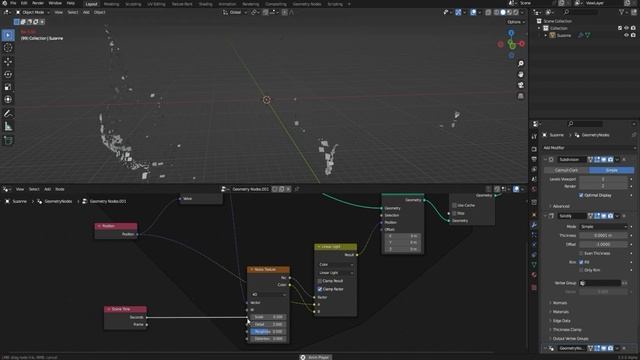Open the File menu
The width and height of the screenshot is (640, 360).
pyautogui.click(x=13, y=3)
